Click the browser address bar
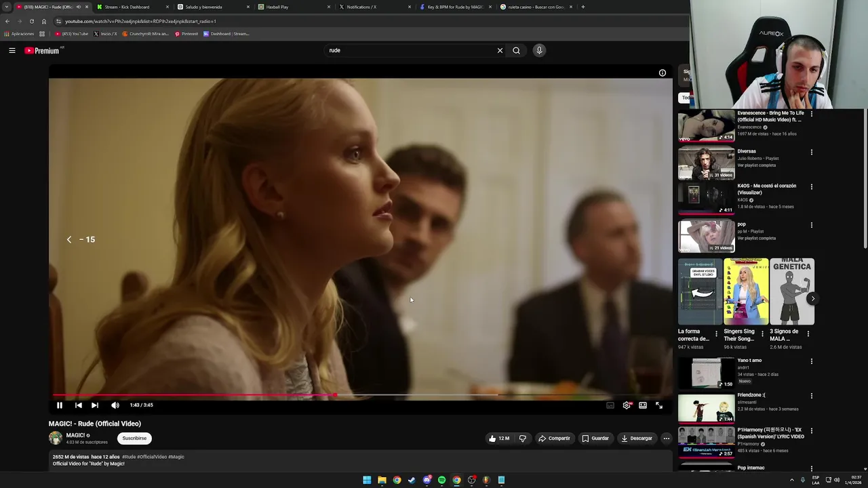868x488 pixels. point(366,21)
